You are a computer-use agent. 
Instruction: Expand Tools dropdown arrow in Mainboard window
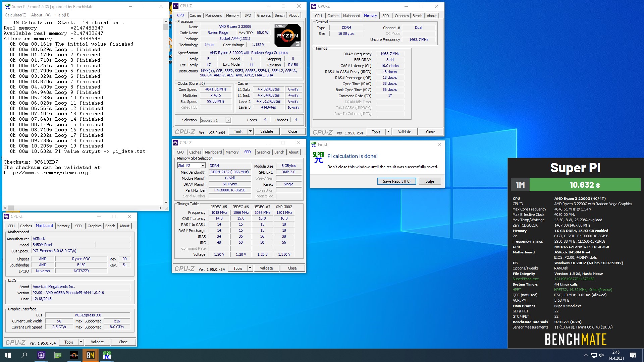(x=81, y=342)
